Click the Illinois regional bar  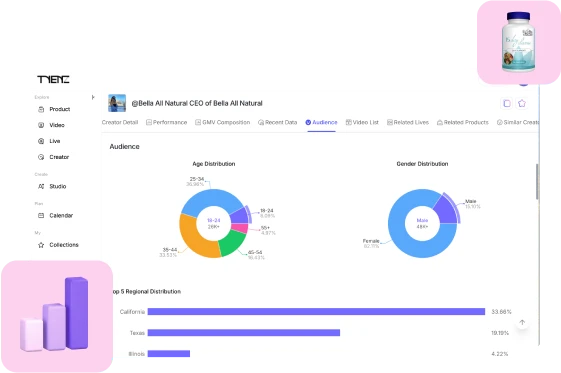[169, 354]
